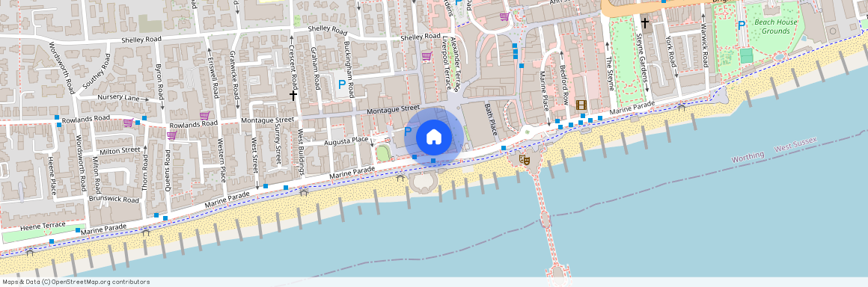Select the shelter icon below Heene Terrace
The width and height of the screenshot is (868, 287).
[x=30, y=252]
